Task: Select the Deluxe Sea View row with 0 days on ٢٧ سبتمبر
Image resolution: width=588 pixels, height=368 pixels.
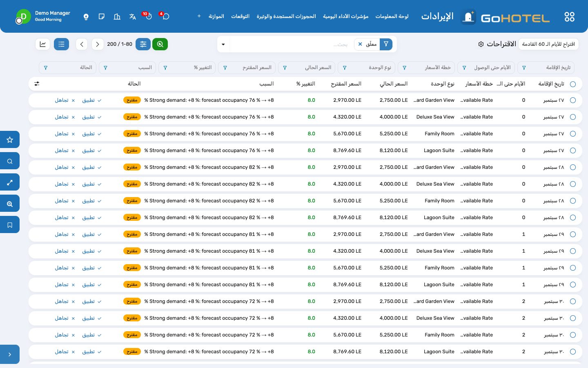Action: (573, 117)
